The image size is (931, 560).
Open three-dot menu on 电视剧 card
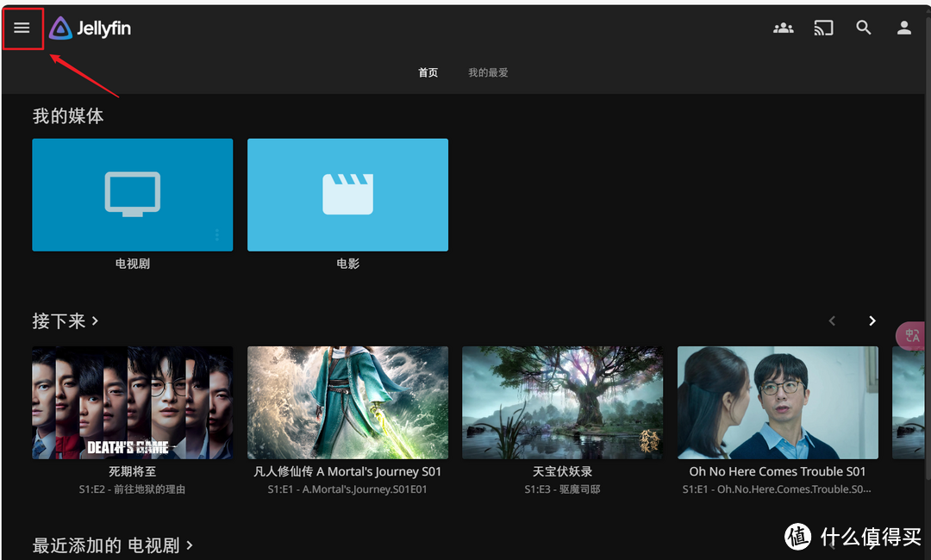[216, 235]
